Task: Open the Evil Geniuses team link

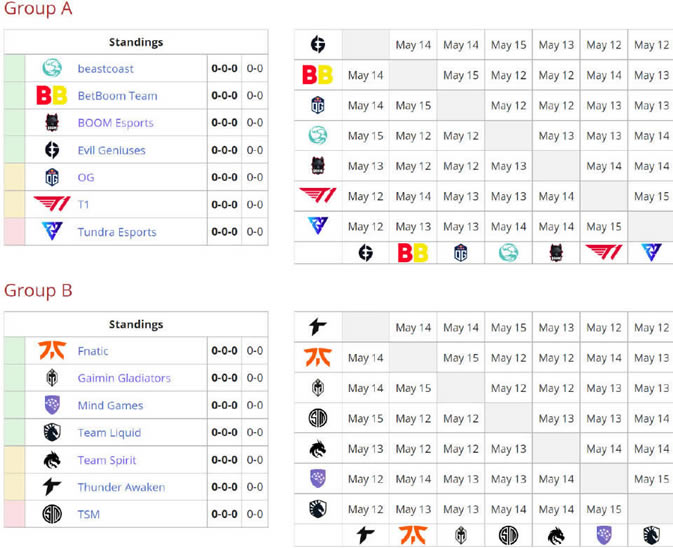Action: 111,150
